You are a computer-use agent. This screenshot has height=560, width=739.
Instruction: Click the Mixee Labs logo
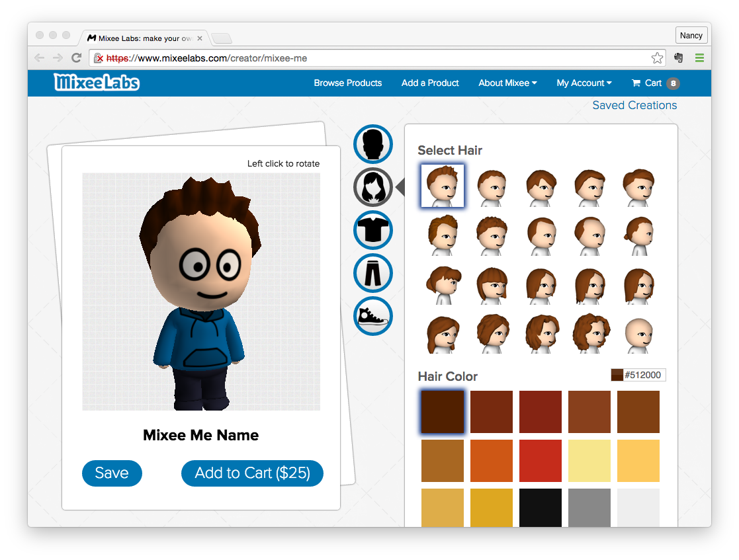point(97,83)
